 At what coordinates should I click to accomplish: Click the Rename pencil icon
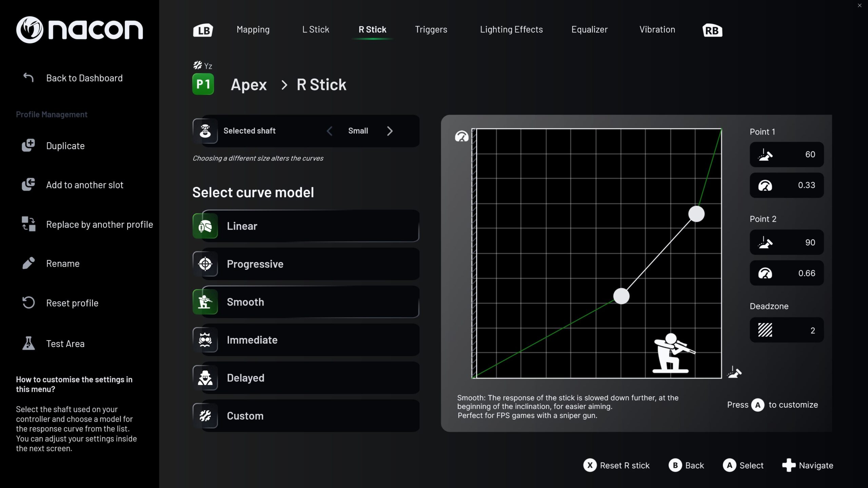tap(28, 263)
